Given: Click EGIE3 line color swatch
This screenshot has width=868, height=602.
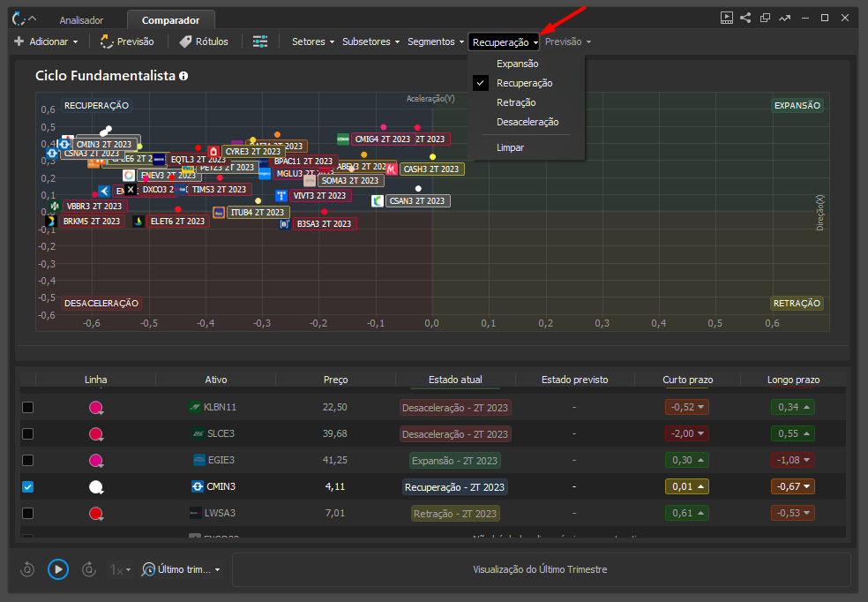Looking at the screenshot, I should tap(96, 461).
